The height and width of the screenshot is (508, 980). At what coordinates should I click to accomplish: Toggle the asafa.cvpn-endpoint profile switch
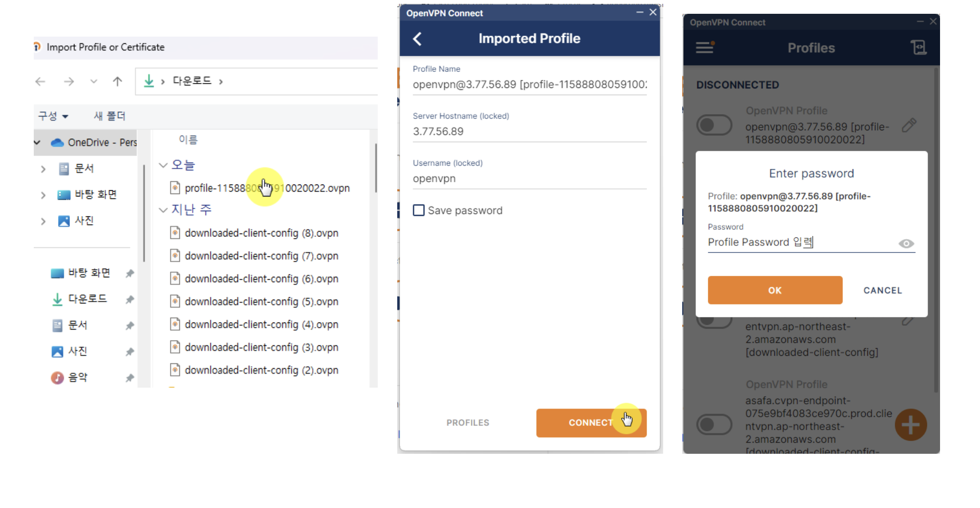(714, 424)
